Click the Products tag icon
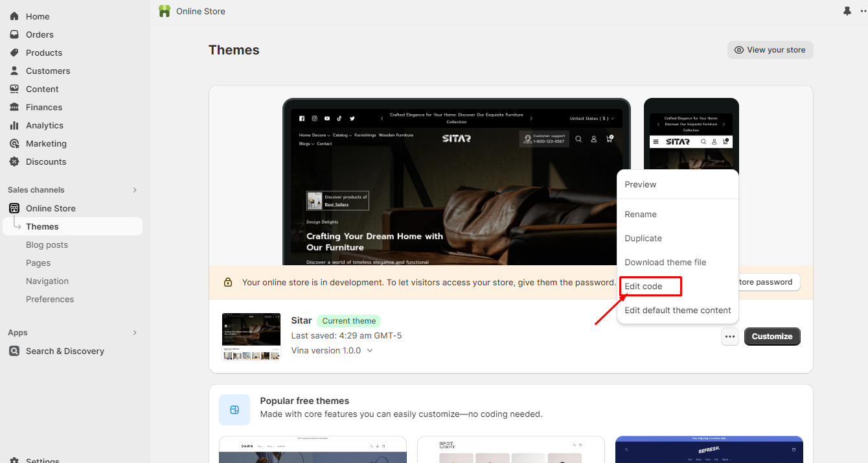Viewport: 868px width, 463px height. [x=14, y=53]
